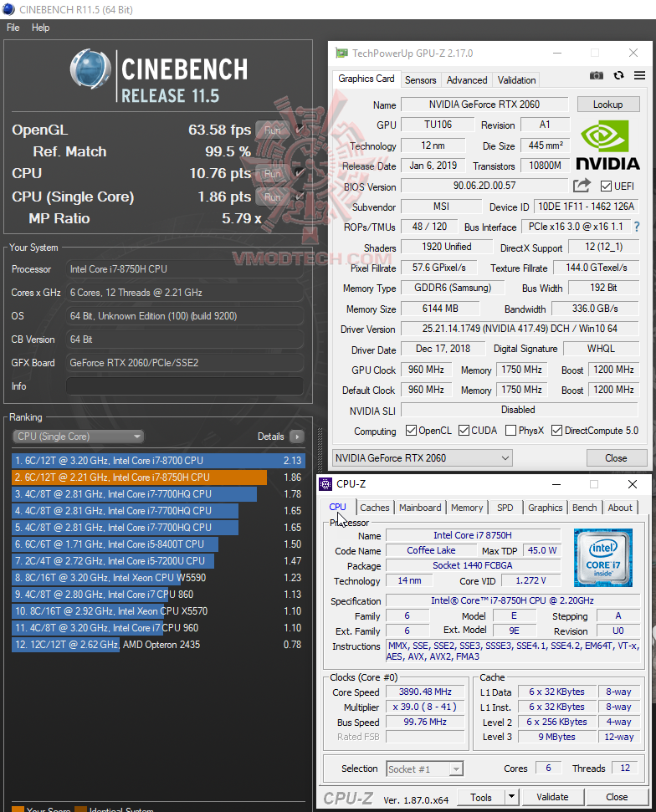The width and height of the screenshot is (656, 812).
Task: Switch to the About tab in CPU-Z
Action: [620, 508]
